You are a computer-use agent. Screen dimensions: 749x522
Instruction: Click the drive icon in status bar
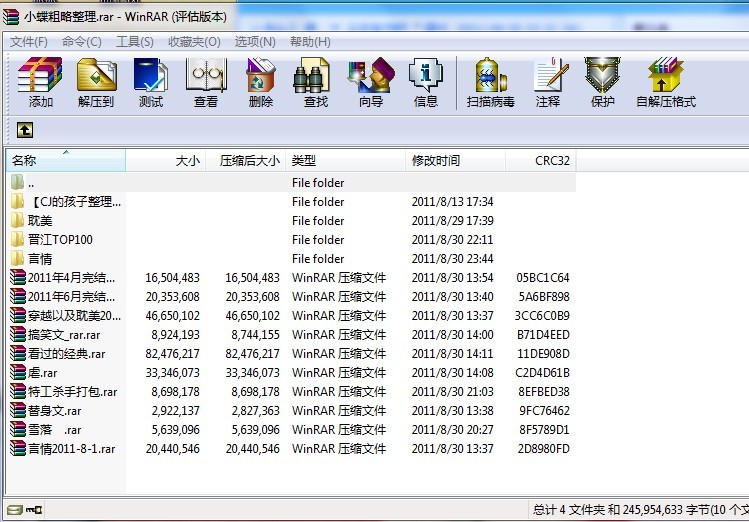[14, 510]
